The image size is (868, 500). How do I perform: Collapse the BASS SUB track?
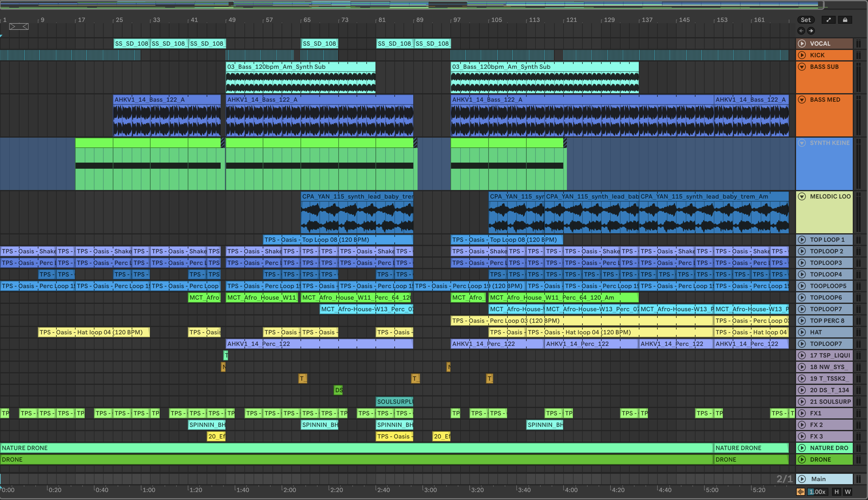pyautogui.click(x=802, y=67)
